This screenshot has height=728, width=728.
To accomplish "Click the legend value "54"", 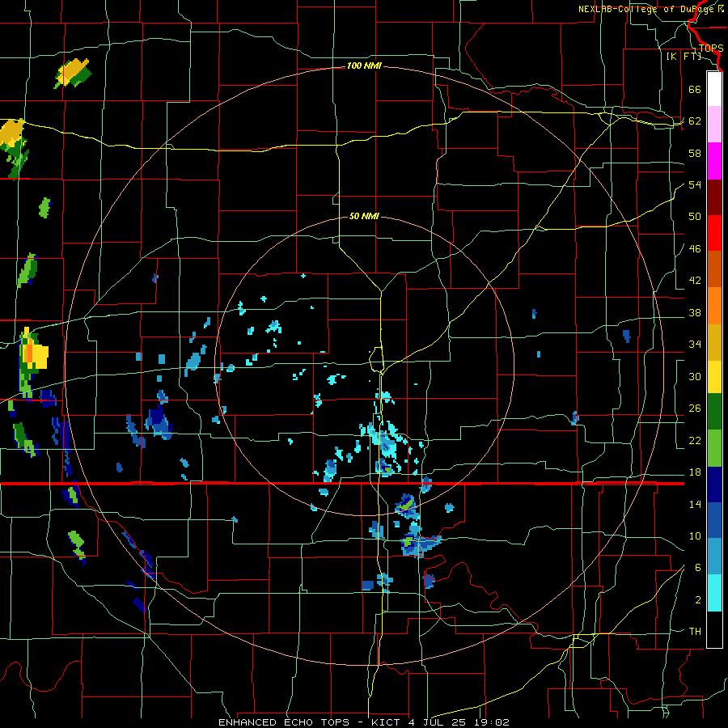I will 695,184.
